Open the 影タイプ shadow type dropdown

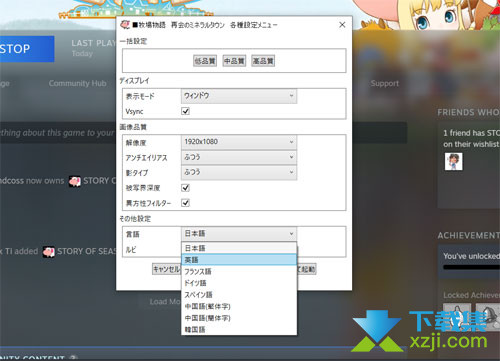coord(239,172)
